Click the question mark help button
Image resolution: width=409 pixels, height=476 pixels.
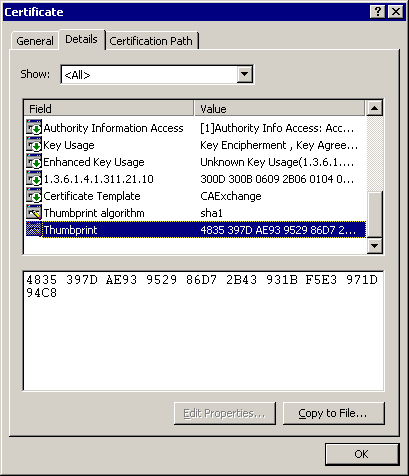[x=378, y=12]
